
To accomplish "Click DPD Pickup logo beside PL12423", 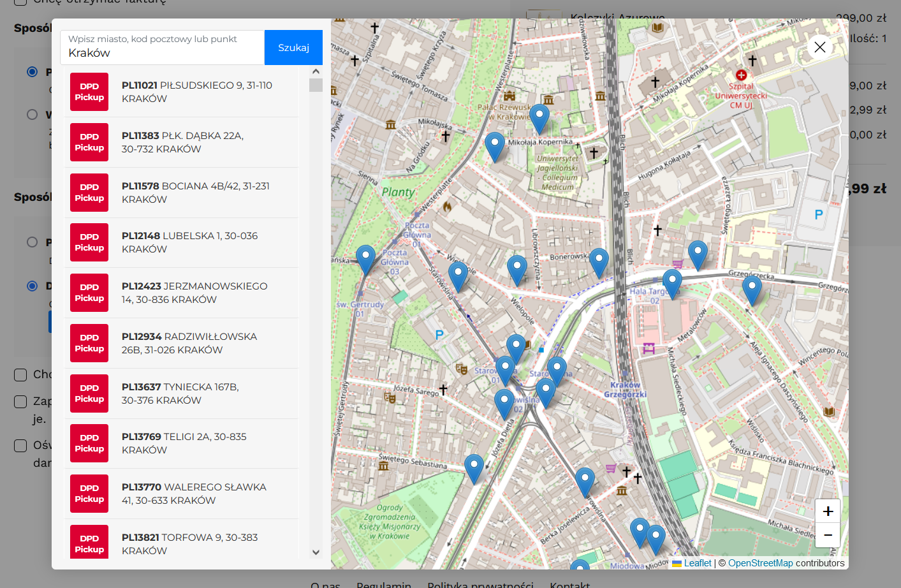I will pos(89,293).
